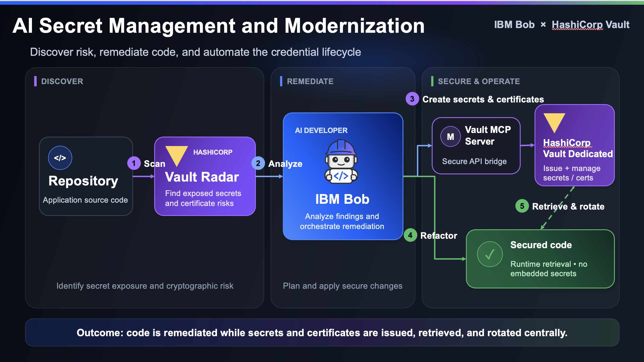Select the step 5 Retrieve & rotate badge
The height and width of the screenshot is (362, 644).
coord(522,206)
